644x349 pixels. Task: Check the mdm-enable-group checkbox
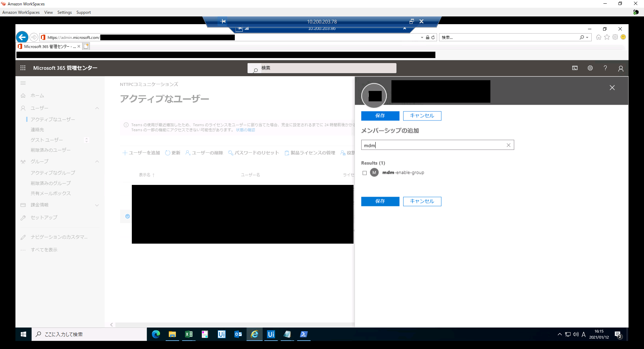click(365, 173)
